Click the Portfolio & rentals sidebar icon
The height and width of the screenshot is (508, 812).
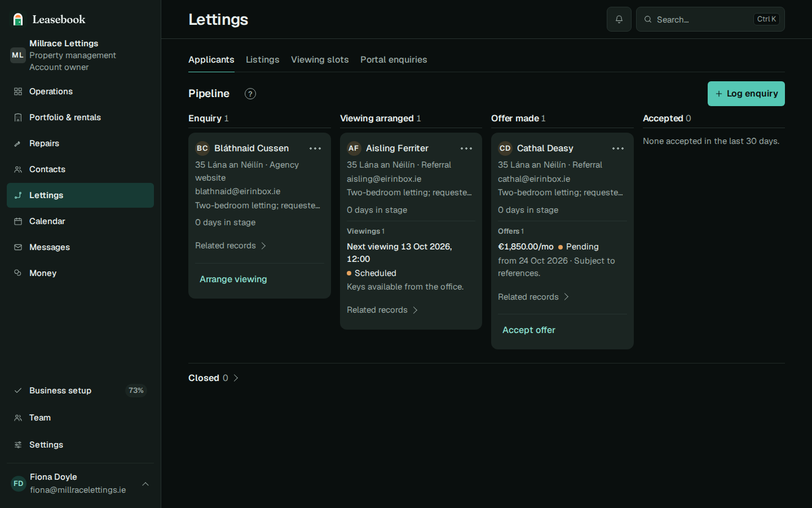click(18, 117)
